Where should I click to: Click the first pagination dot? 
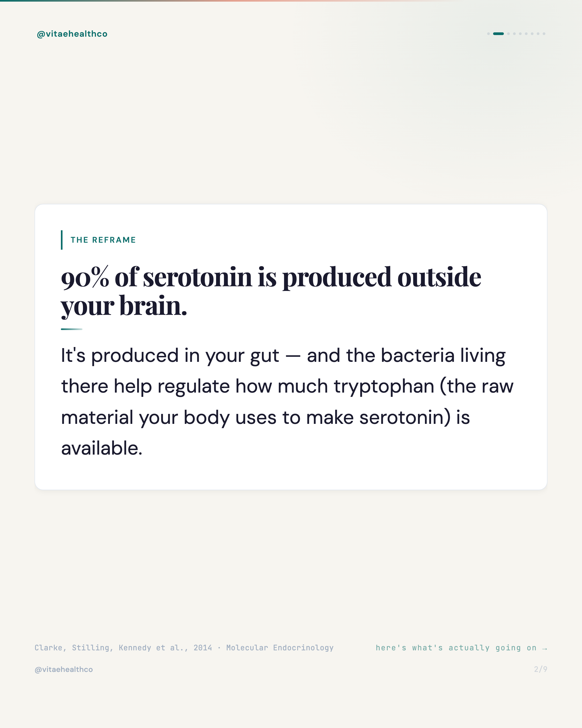pyautogui.click(x=489, y=34)
